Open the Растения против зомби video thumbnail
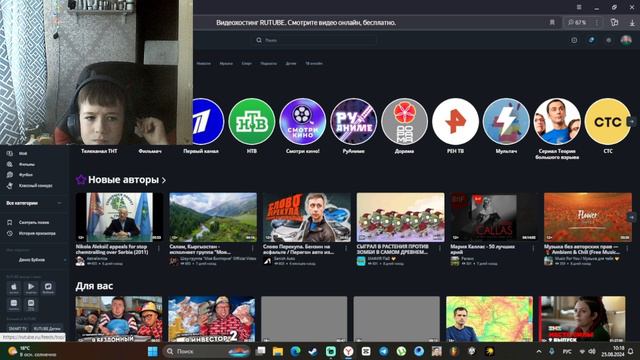 tap(400, 217)
